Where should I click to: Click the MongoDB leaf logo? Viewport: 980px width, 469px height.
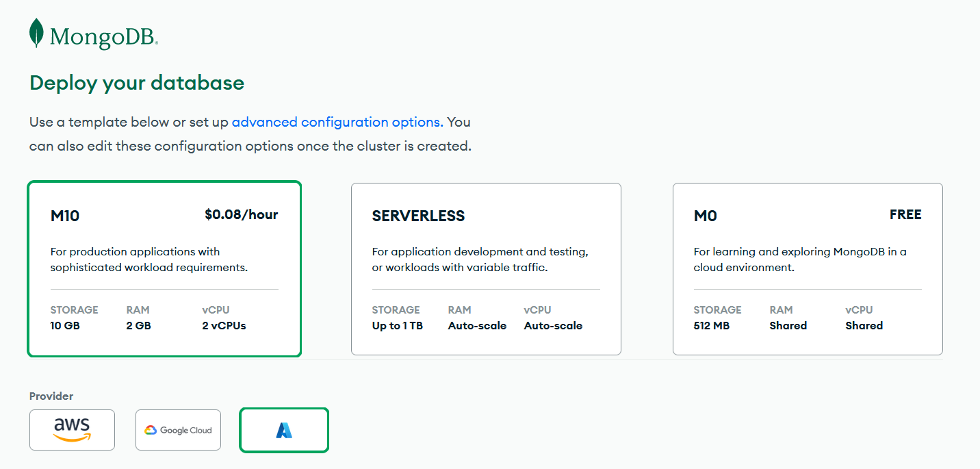tap(36, 33)
